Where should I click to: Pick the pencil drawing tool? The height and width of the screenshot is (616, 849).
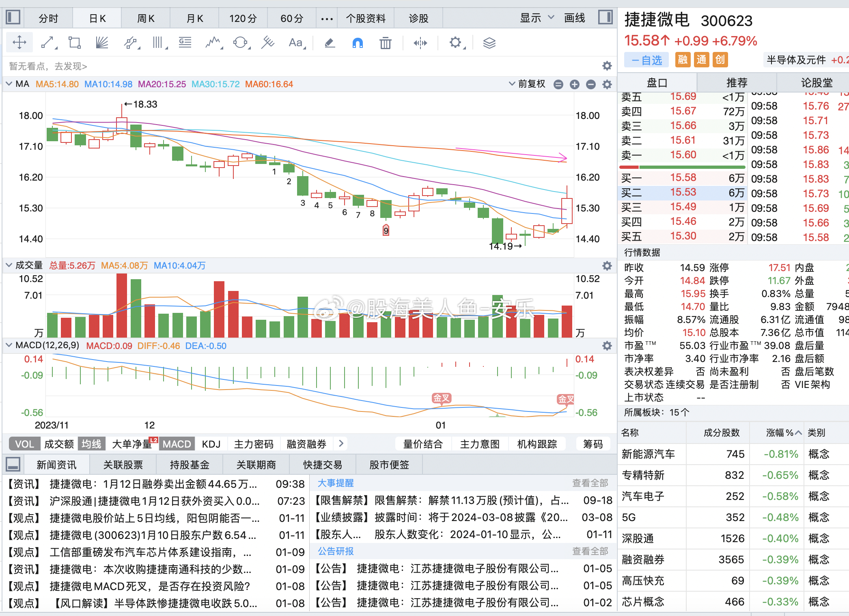(x=330, y=42)
